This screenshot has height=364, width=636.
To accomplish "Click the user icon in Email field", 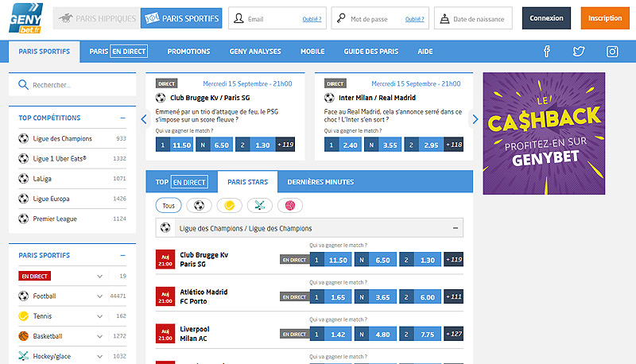I will 239,18.
